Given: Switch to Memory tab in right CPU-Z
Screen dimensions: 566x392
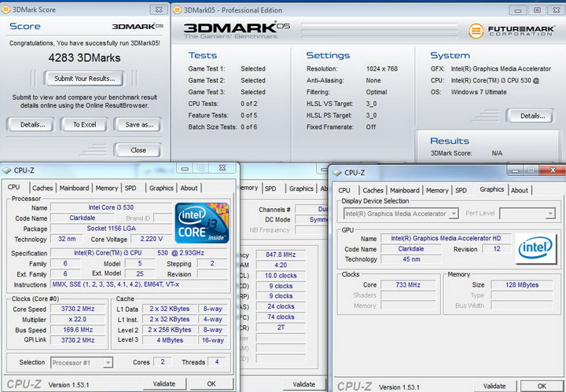Looking at the screenshot, I should tap(437, 190).
